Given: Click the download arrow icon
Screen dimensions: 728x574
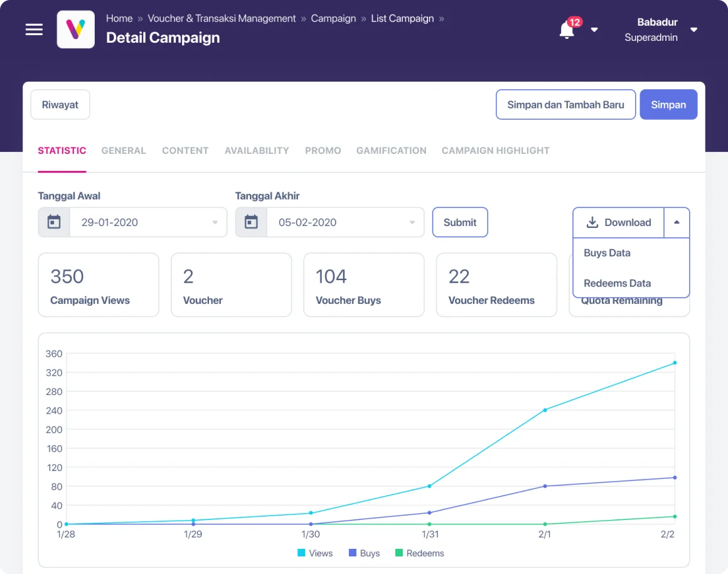Looking at the screenshot, I should point(592,222).
